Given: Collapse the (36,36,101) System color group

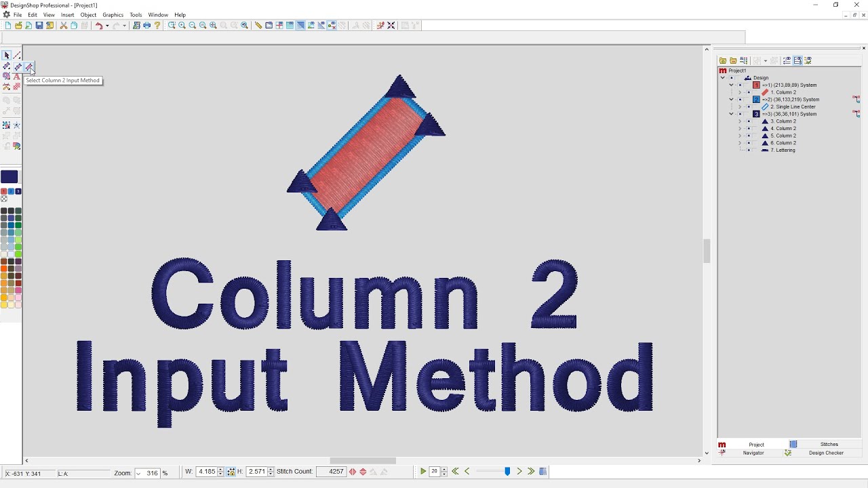Looking at the screenshot, I should [x=731, y=114].
